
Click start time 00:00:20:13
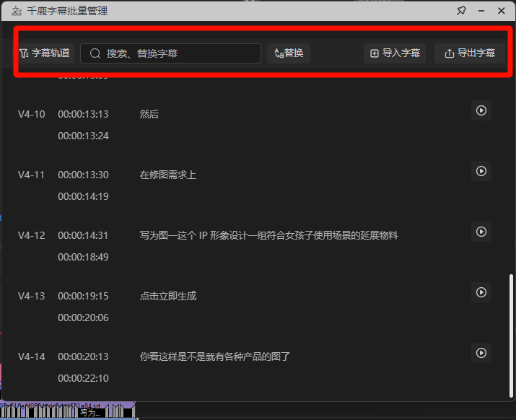(83, 356)
